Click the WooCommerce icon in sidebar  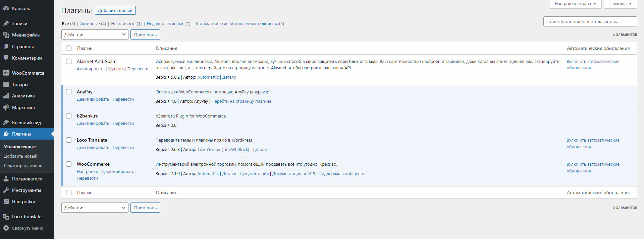pyautogui.click(x=6, y=73)
